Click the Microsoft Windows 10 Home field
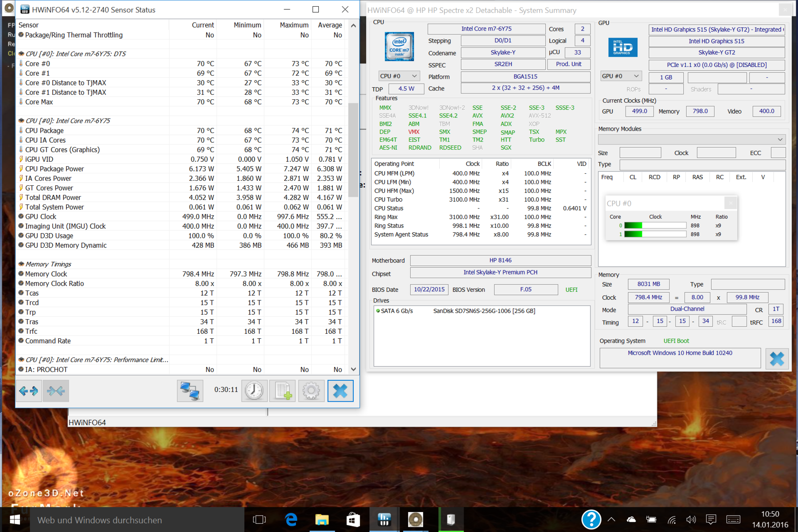 point(680,358)
